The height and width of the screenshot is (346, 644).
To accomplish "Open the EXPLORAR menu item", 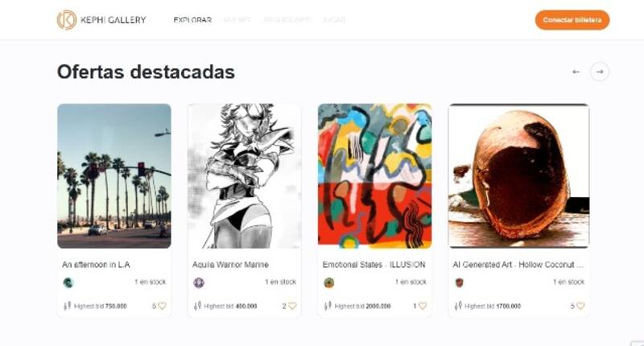I will tap(192, 19).
